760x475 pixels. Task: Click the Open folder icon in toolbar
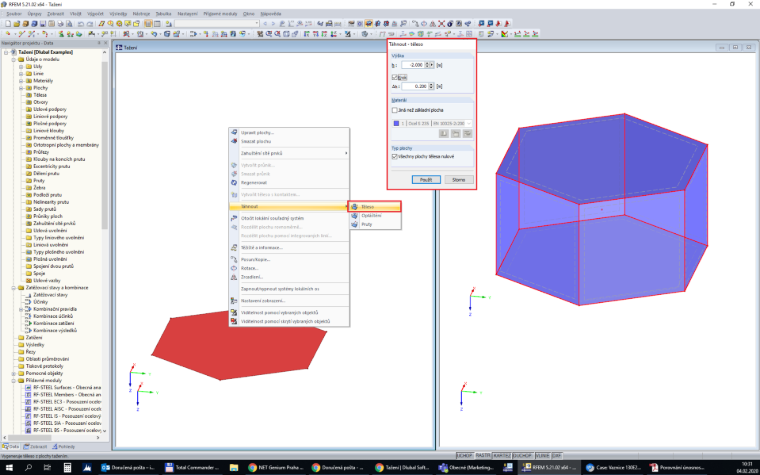pos(17,23)
